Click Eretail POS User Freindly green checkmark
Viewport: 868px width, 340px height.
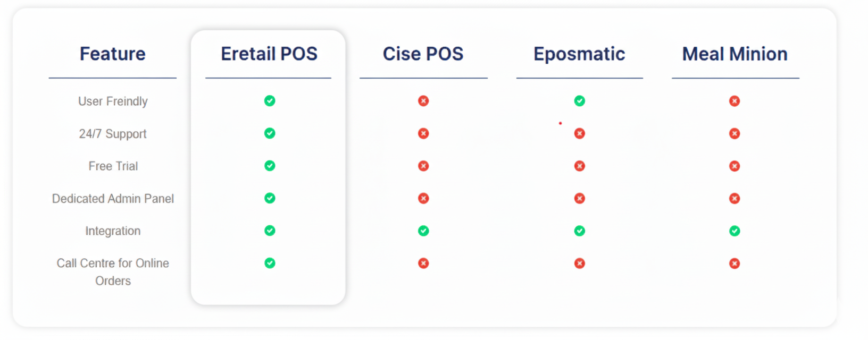[x=270, y=101]
